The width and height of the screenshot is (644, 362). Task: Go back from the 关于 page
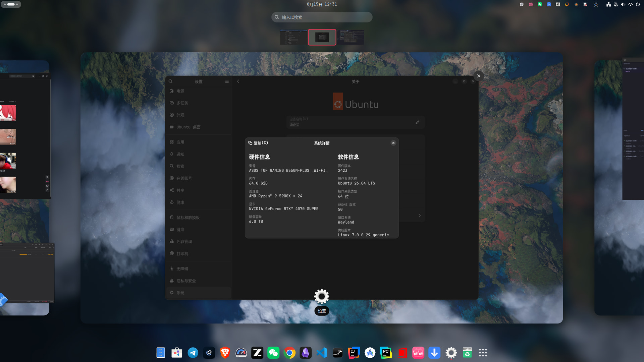coord(238,81)
